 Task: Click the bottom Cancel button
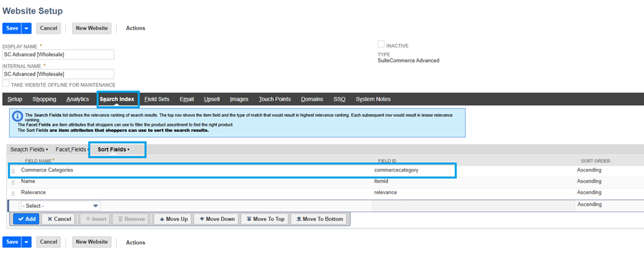tap(49, 242)
